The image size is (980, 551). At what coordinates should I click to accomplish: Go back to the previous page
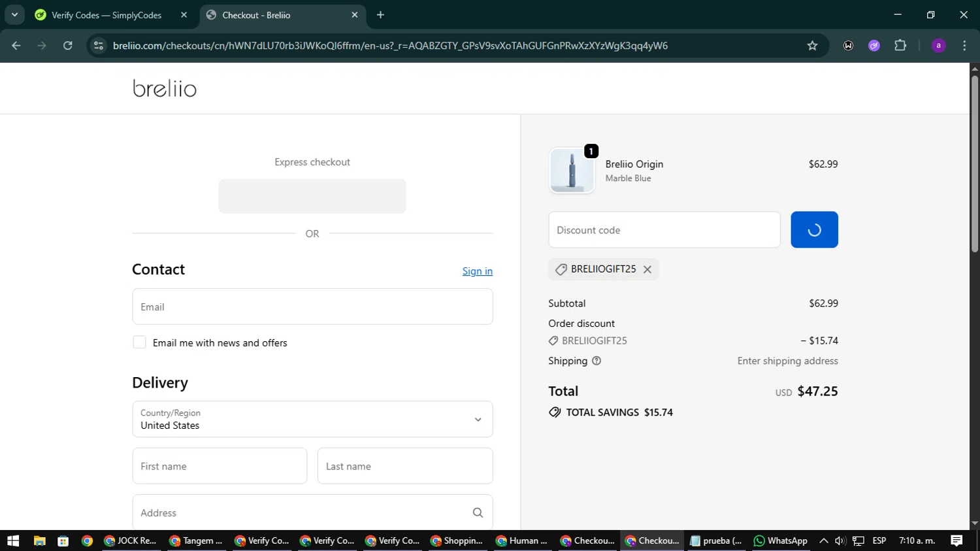coord(16,46)
